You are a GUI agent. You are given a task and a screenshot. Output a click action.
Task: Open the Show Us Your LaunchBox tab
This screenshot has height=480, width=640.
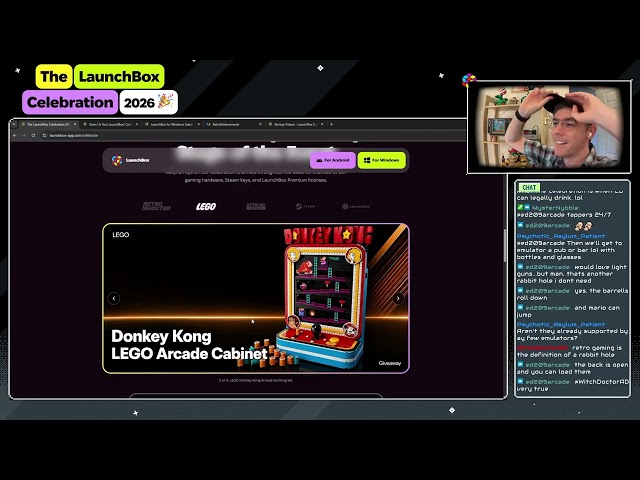pyautogui.click(x=109, y=124)
